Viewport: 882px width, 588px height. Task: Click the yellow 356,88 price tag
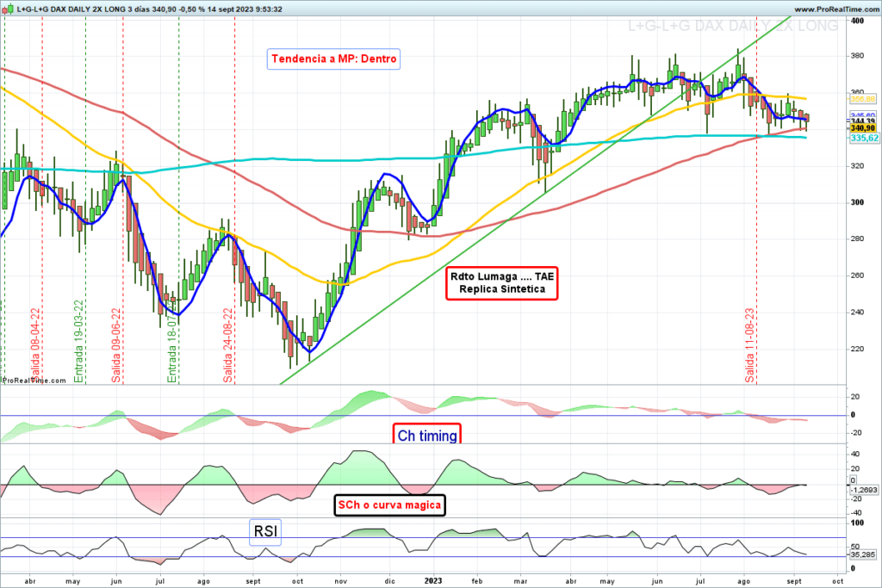[863, 99]
